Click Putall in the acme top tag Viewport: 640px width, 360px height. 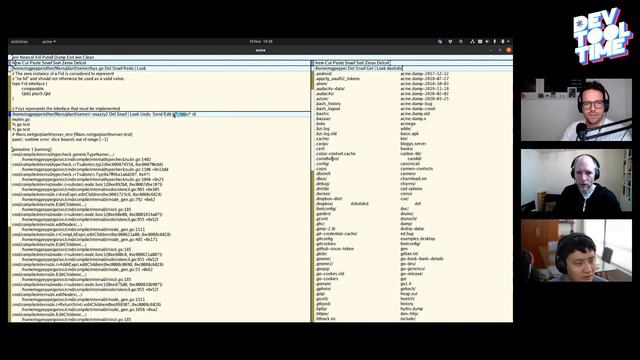click(x=46, y=58)
